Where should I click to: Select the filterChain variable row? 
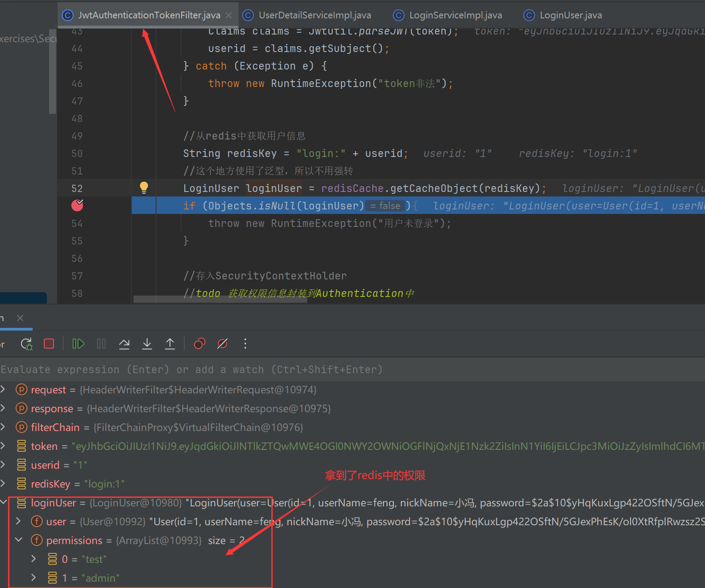point(352,427)
